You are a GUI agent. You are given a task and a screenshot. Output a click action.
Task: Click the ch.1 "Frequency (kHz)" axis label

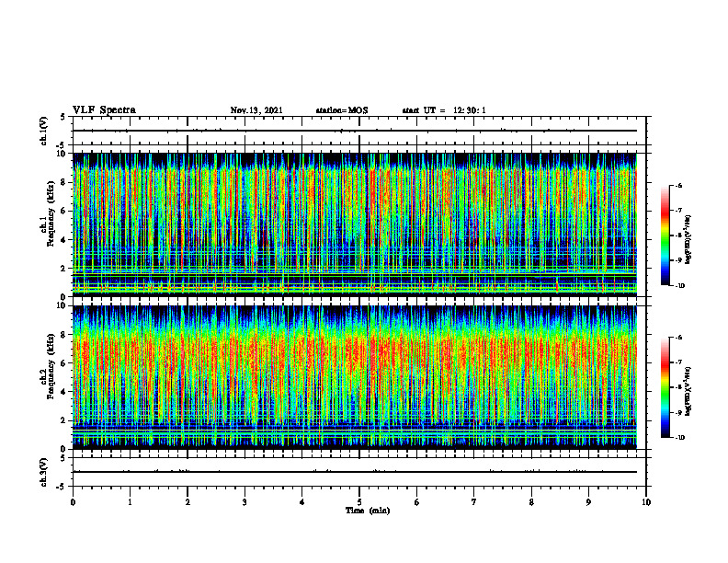click(51, 213)
